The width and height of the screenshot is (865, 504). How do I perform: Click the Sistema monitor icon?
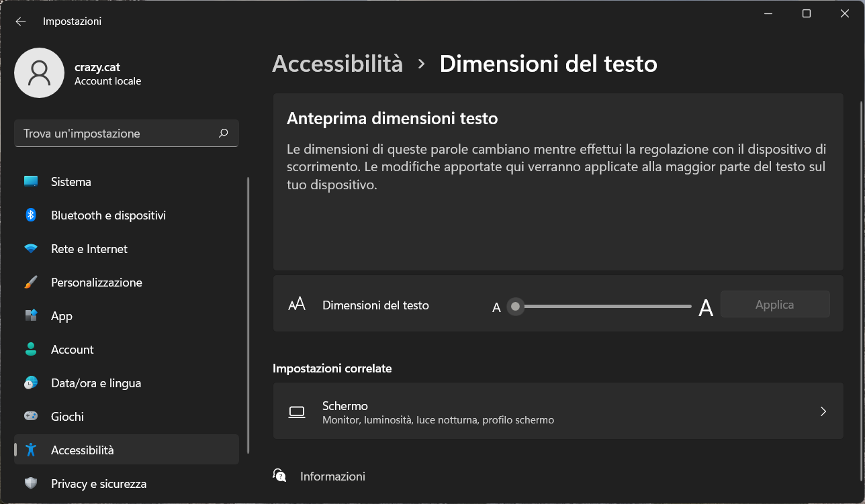(x=31, y=181)
